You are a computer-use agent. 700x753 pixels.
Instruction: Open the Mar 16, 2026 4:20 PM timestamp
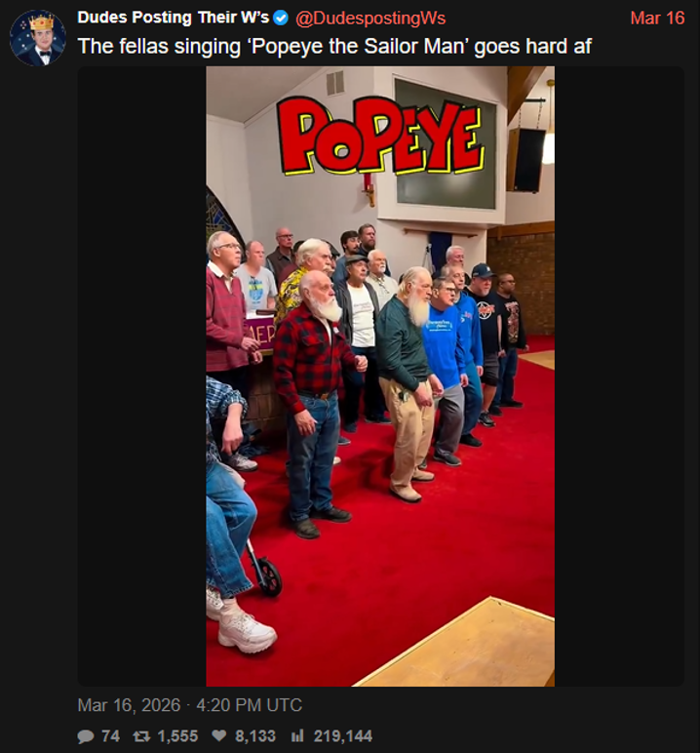pos(190,705)
